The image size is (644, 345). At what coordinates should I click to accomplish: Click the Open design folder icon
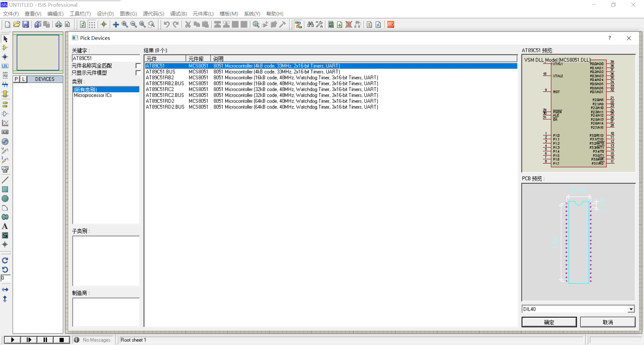pos(16,24)
